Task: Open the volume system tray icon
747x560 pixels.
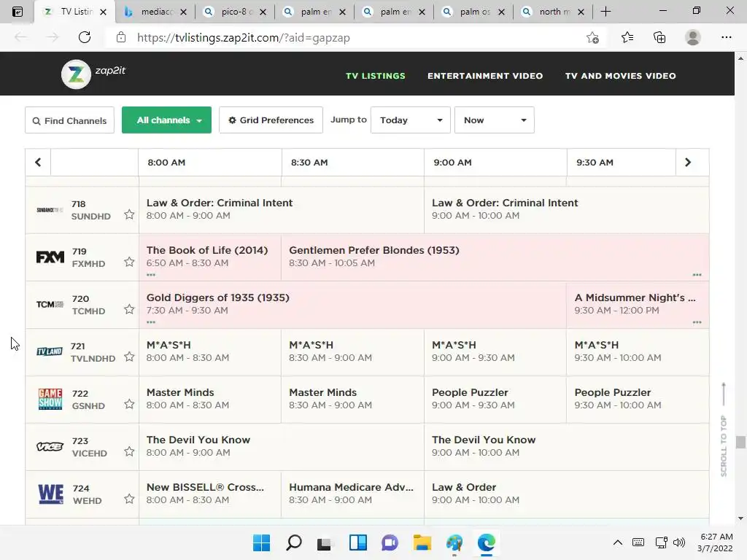Action: pyautogui.click(x=679, y=542)
